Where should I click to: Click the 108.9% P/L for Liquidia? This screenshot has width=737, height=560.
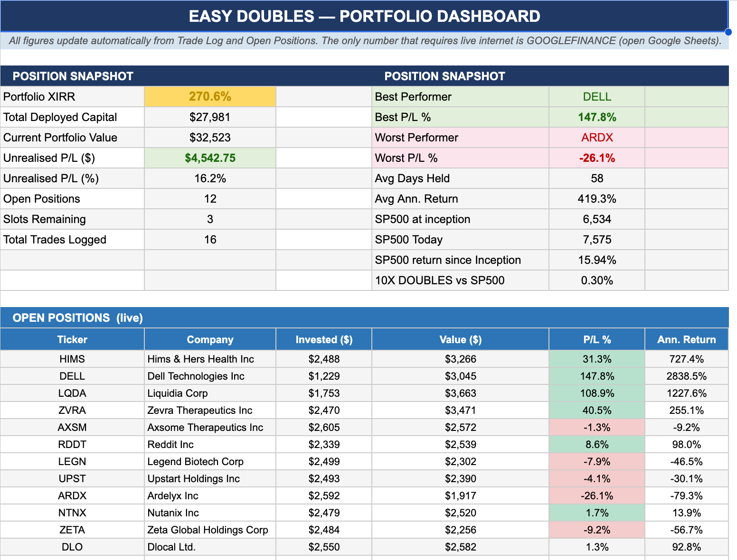[x=597, y=393]
